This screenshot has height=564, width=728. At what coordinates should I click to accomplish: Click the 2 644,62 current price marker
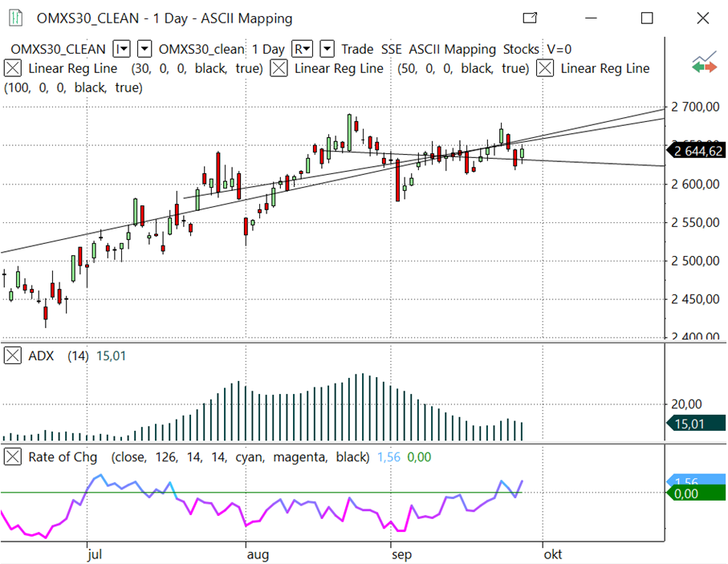(x=697, y=150)
